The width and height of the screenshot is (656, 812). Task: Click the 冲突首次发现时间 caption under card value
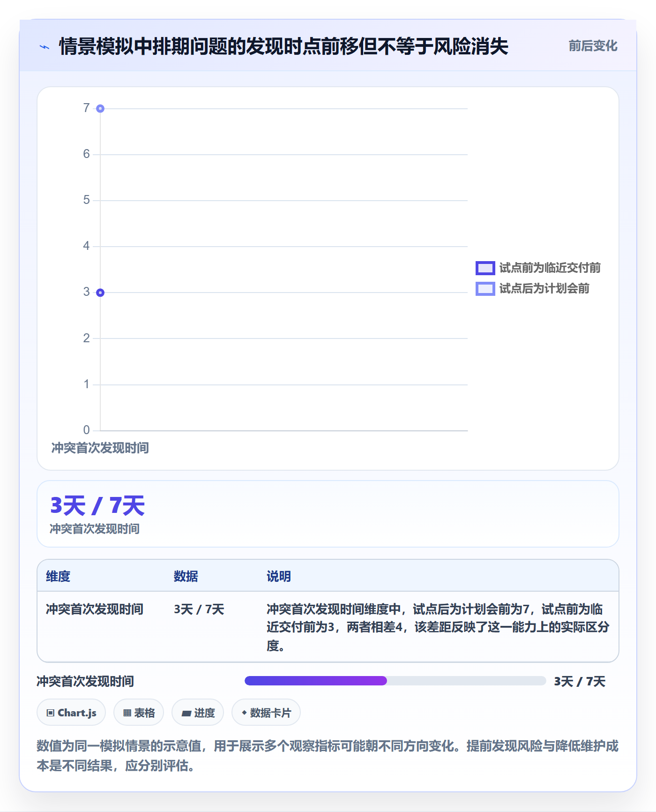click(95, 529)
